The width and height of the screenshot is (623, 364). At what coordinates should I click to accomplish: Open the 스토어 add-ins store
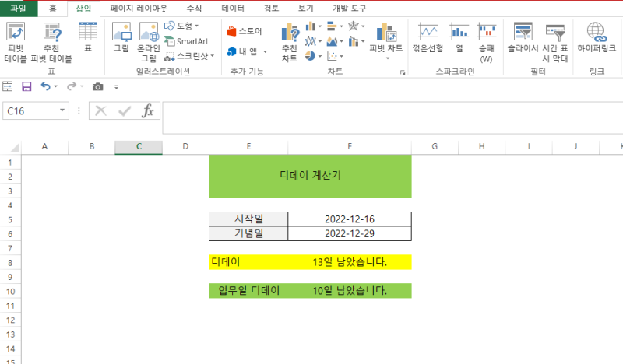tap(245, 31)
